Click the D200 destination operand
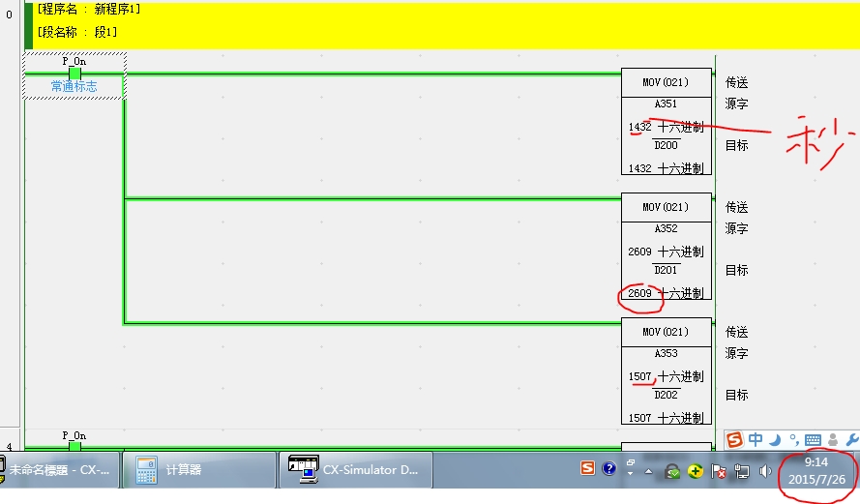This screenshot has height=504, width=860. point(666,145)
